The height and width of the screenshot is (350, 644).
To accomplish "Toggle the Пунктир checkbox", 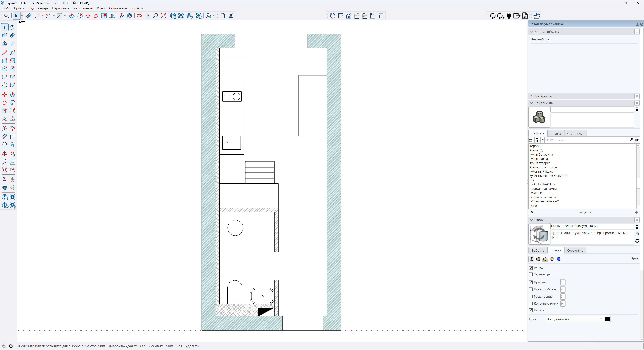I will [531, 310].
